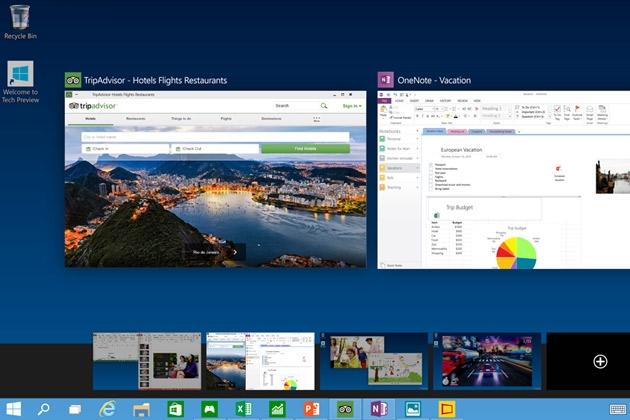This screenshot has height=420, width=630.
Task: Select the Things to do tab in TripAdvisor
Action: tap(181, 119)
